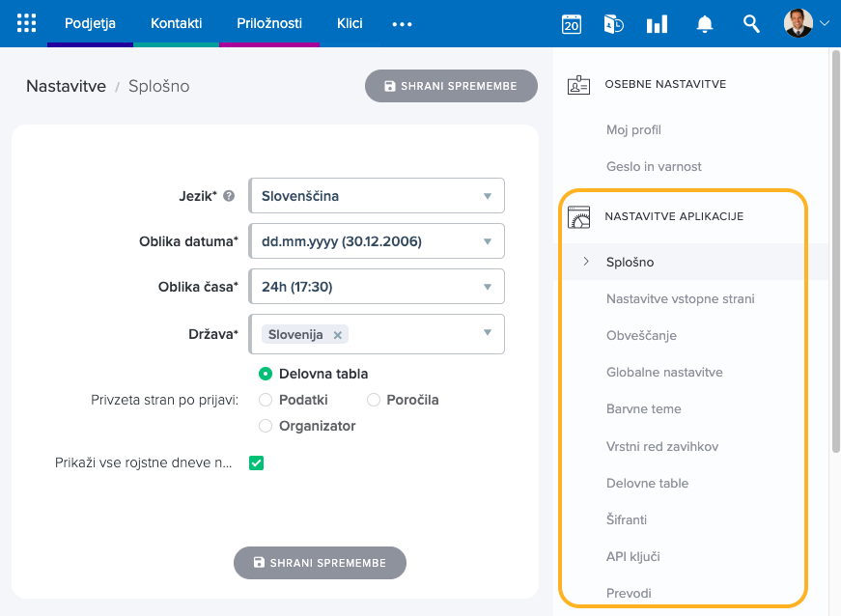Open notifications bell
The height and width of the screenshot is (616, 841).
pos(706,24)
